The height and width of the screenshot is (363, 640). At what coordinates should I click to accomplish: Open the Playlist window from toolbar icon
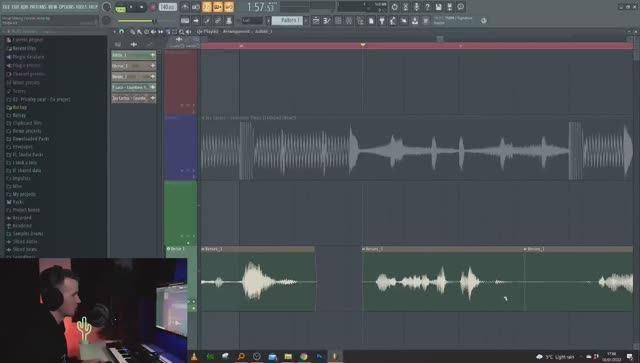click(316, 20)
